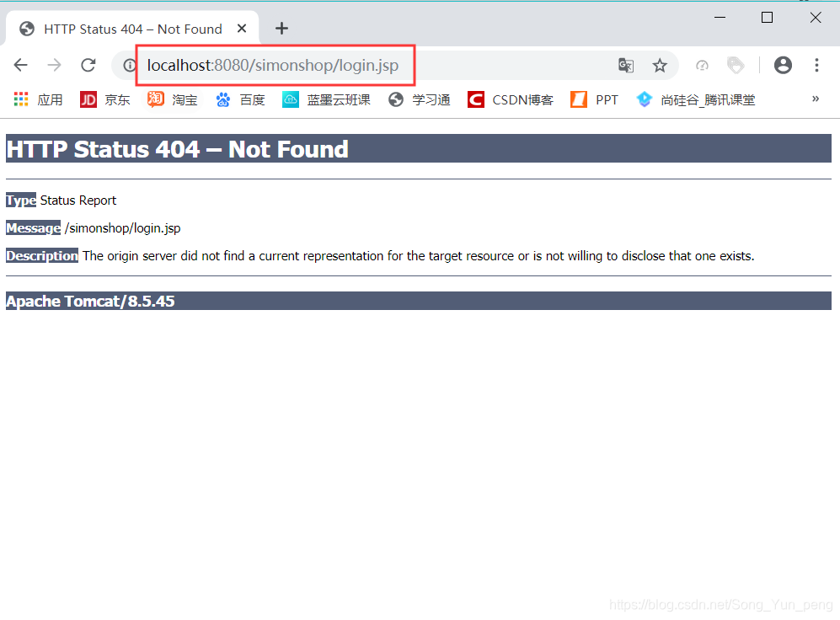Click the Description label
840x620 pixels.
[42, 255]
